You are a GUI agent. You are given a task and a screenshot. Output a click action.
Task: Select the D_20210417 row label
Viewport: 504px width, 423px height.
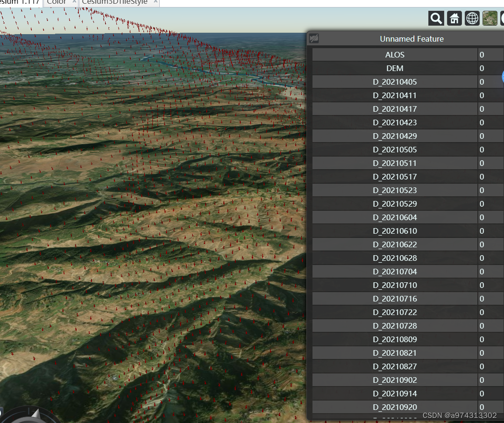pyautogui.click(x=395, y=109)
